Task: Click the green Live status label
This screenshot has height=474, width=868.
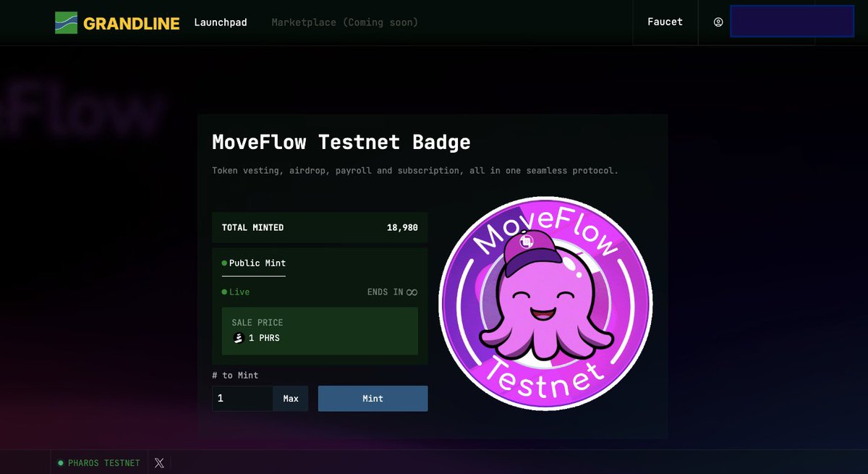Action: tap(236, 292)
